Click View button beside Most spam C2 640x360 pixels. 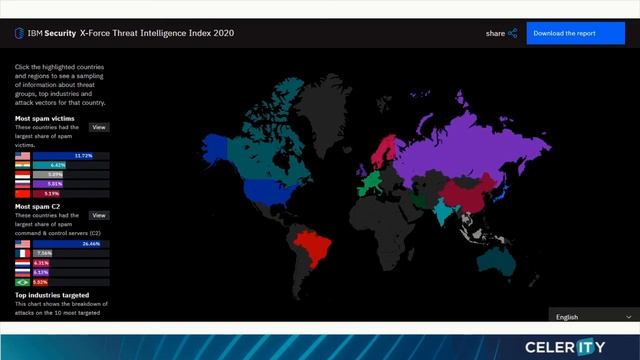[99, 215]
